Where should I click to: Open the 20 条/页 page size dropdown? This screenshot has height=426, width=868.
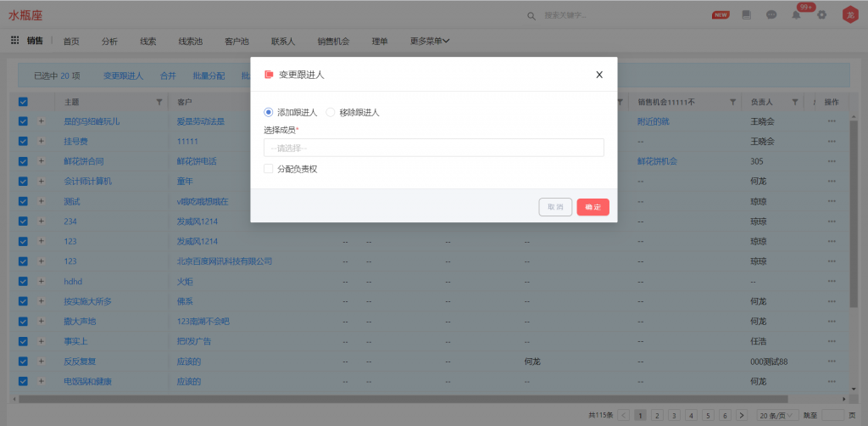pyautogui.click(x=776, y=415)
